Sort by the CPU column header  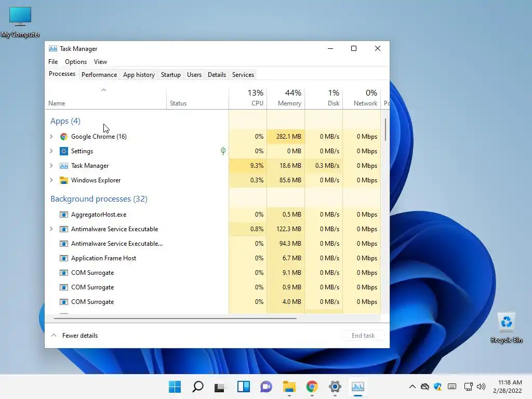(x=248, y=98)
